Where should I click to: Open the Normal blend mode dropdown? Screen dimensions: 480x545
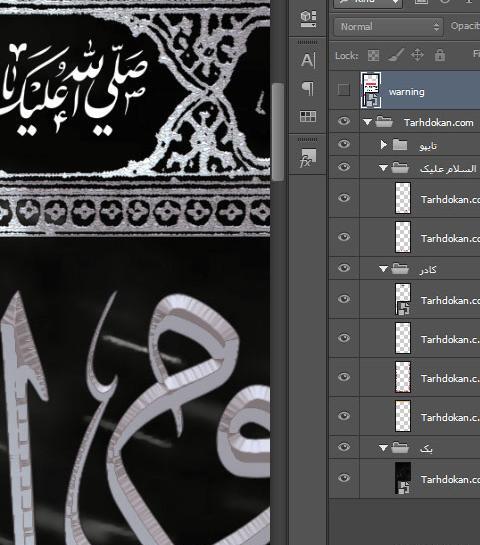[389, 26]
